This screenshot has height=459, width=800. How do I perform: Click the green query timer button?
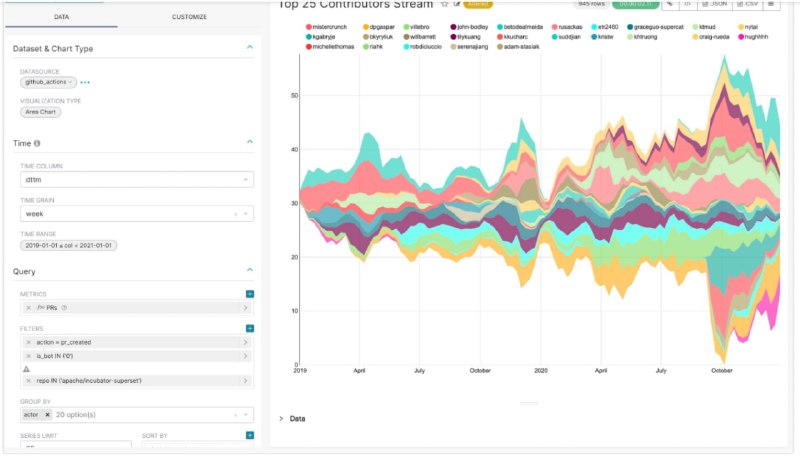(x=635, y=4)
